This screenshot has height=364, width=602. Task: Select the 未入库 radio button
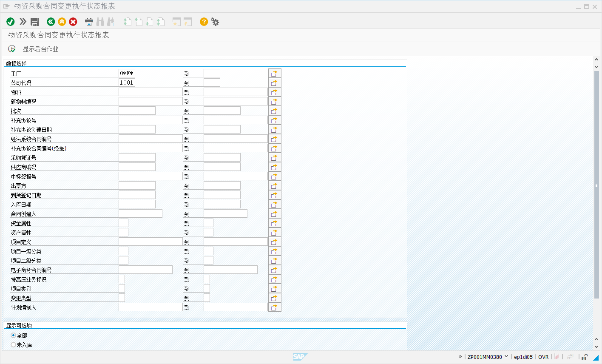tap(13, 345)
